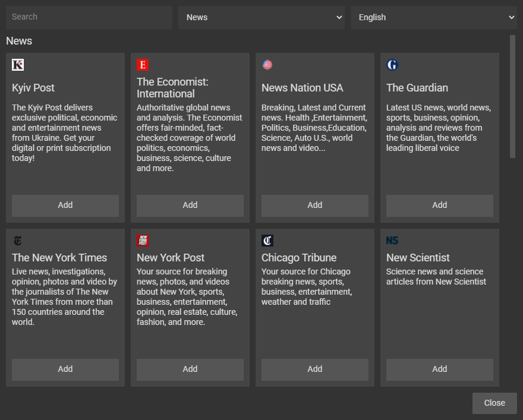The image size is (523, 420).
Task: Click the New York Post logo icon
Action: point(143,241)
